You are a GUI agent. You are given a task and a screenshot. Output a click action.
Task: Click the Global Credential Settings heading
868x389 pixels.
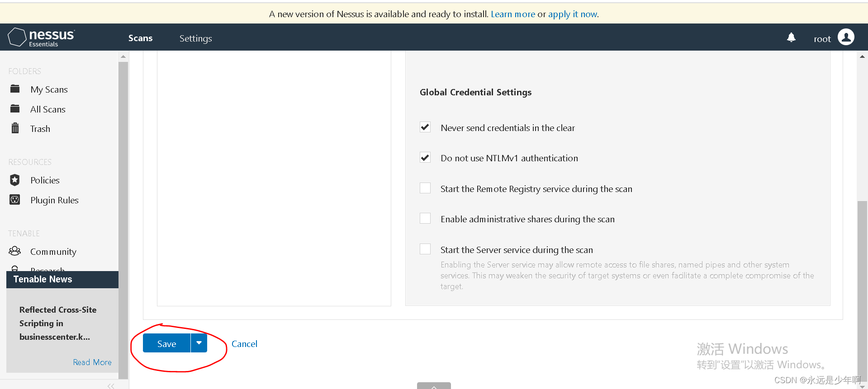click(x=475, y=92)
